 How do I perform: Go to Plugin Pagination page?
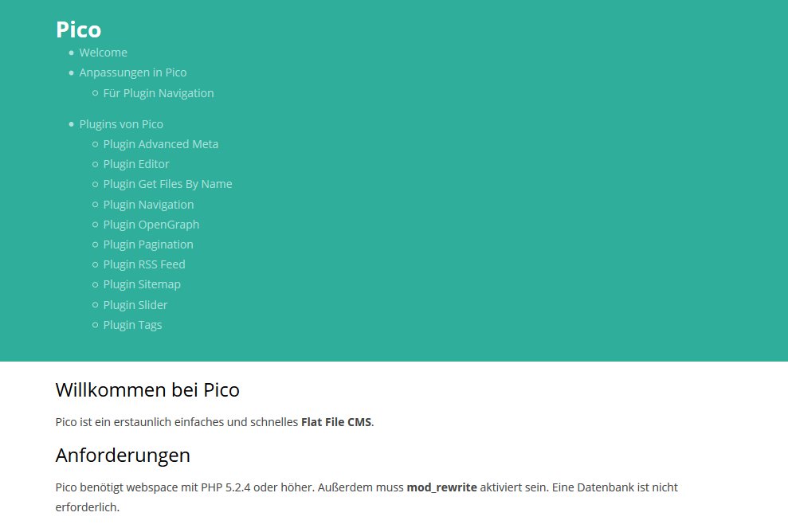[147, 244]
